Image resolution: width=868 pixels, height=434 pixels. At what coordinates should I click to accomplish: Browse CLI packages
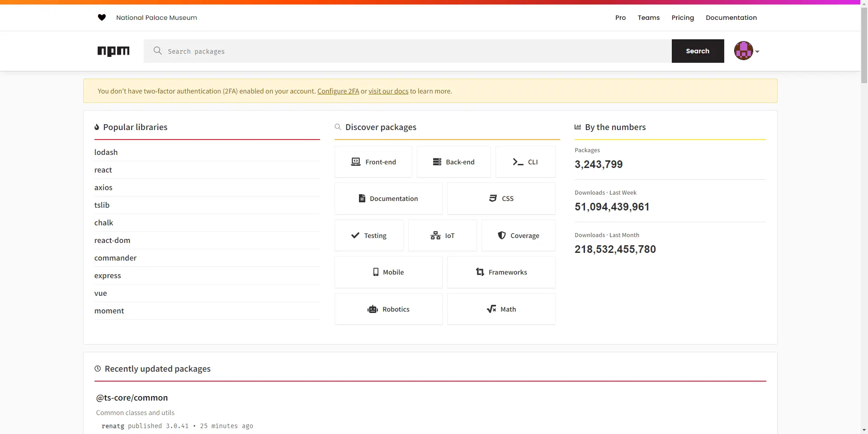coord(525,162)
